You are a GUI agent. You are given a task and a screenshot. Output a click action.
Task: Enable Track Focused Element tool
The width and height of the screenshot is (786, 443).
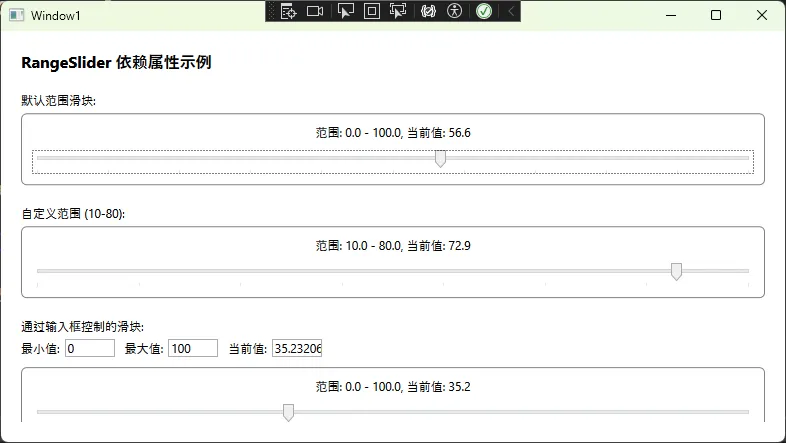coord(398,11)
